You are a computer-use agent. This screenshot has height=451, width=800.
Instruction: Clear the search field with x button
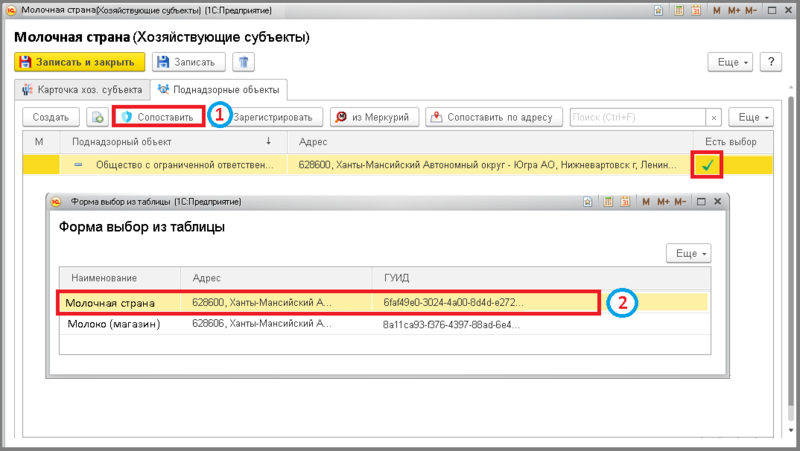pos(714,117)
